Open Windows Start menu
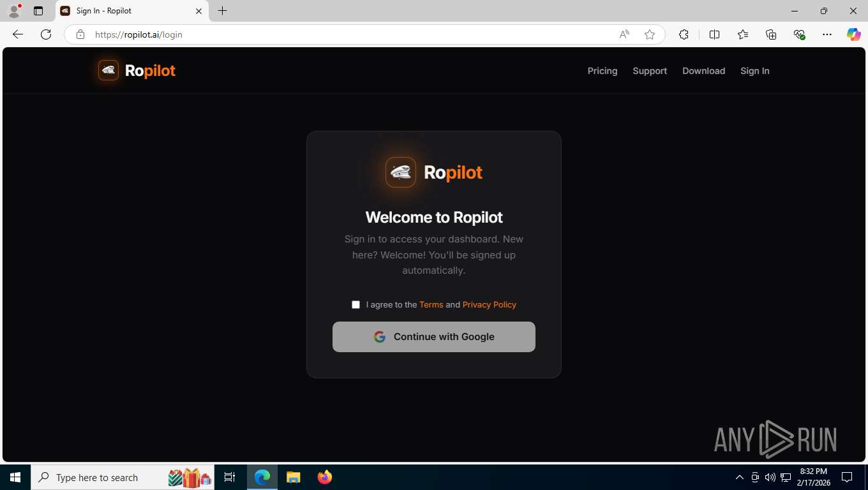Viewport: 868px width, 490px height. [x=15, y=477]
